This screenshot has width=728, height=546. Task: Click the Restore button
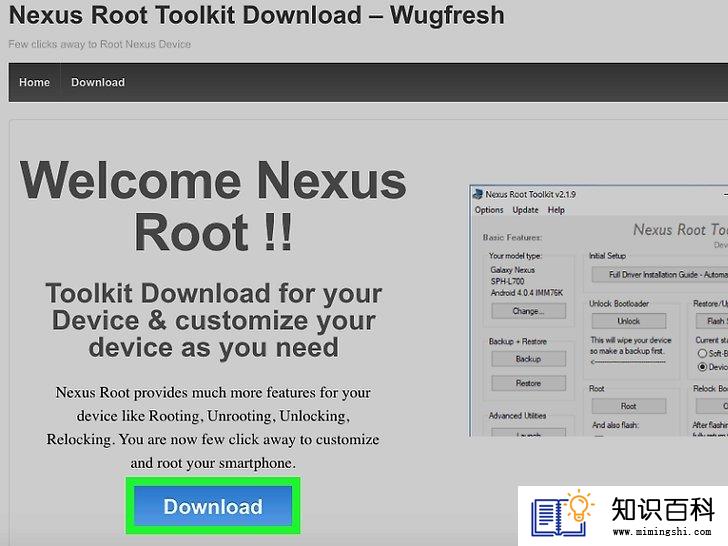(528, 383)
